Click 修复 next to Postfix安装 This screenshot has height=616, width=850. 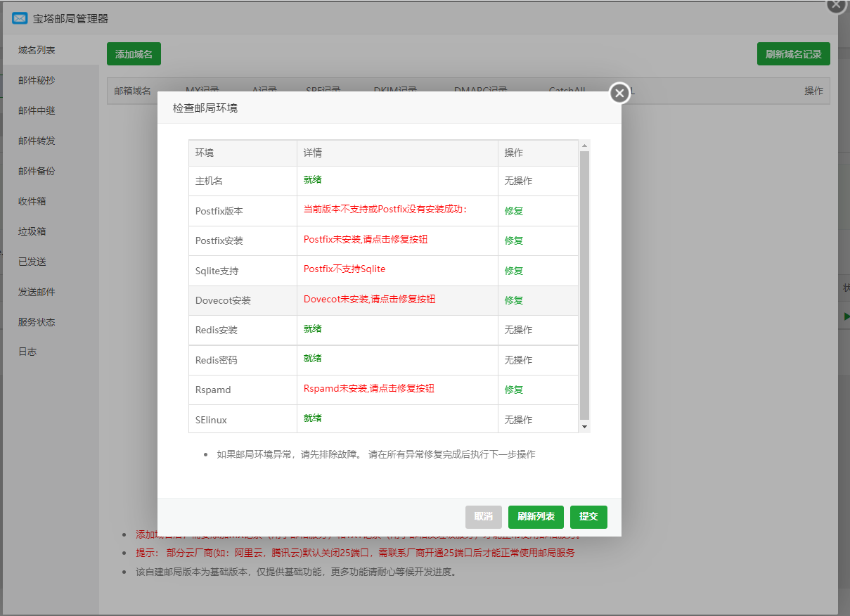tap(514, 240)
